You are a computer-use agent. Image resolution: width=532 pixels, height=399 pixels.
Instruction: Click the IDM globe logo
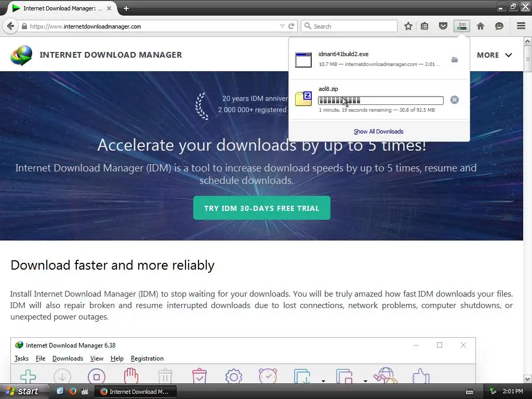21,55
